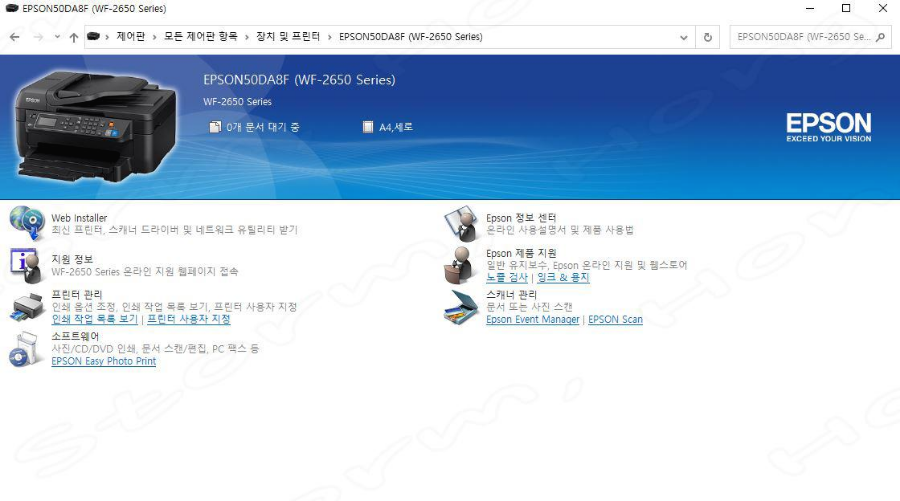Image resolution: width=900 pixels, height=501 pixels.
Task: Click the printer icon in the title bar
Action: tap(11, 8)
